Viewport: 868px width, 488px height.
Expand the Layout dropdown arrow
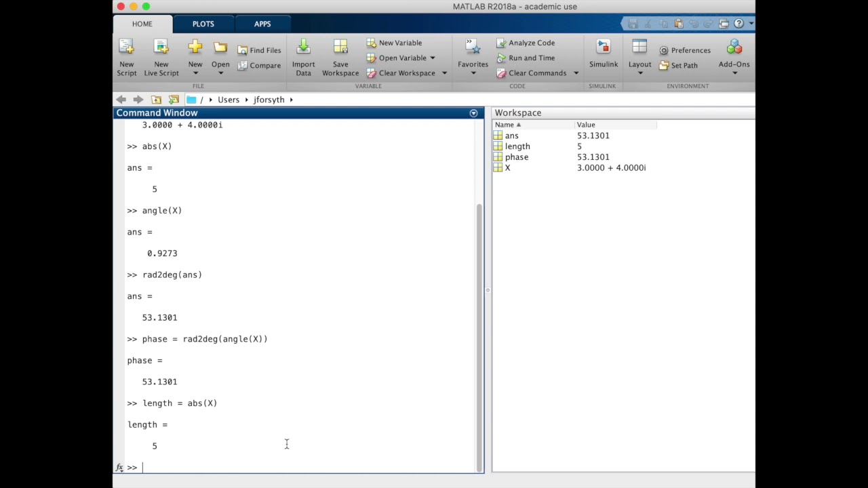point(639,73)
